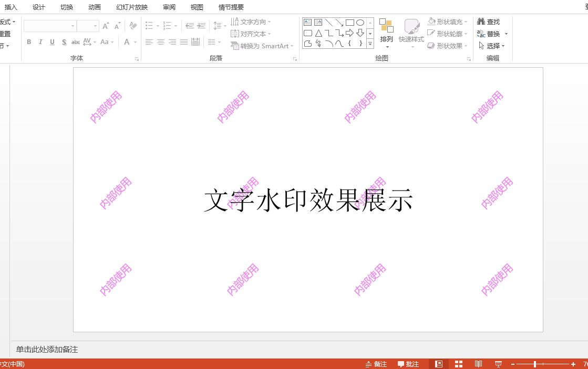Toggle Italic formatting
This screenshot has height=369, width=588.
pos(40,42)
